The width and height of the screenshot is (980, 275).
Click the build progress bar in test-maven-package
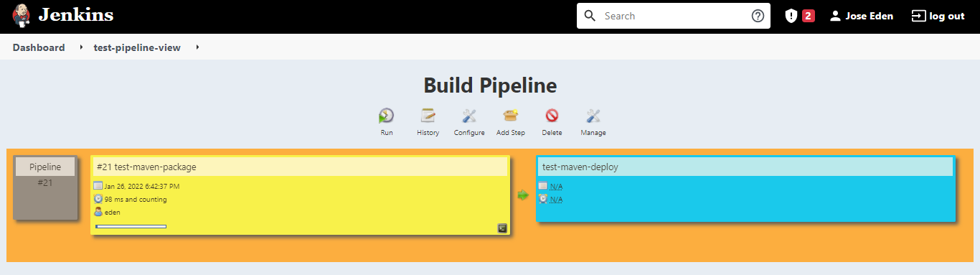click(x=131, y=227)
